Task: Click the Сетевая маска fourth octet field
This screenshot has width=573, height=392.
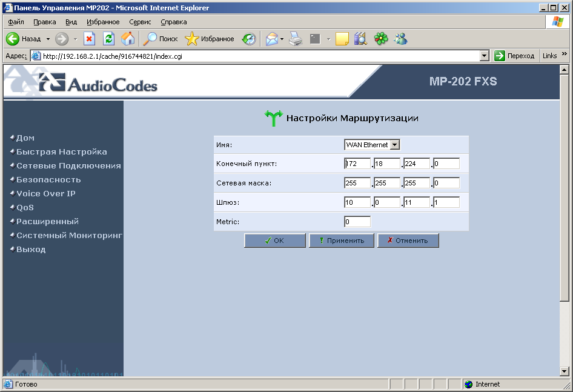Action: point(446,183)
